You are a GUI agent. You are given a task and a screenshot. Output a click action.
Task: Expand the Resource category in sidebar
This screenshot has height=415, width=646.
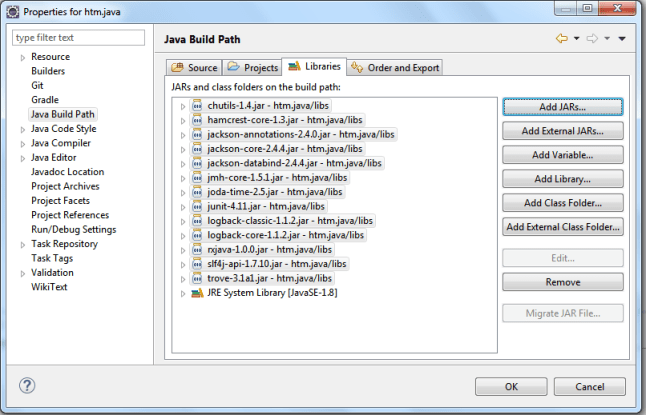[x=21, y=57]
